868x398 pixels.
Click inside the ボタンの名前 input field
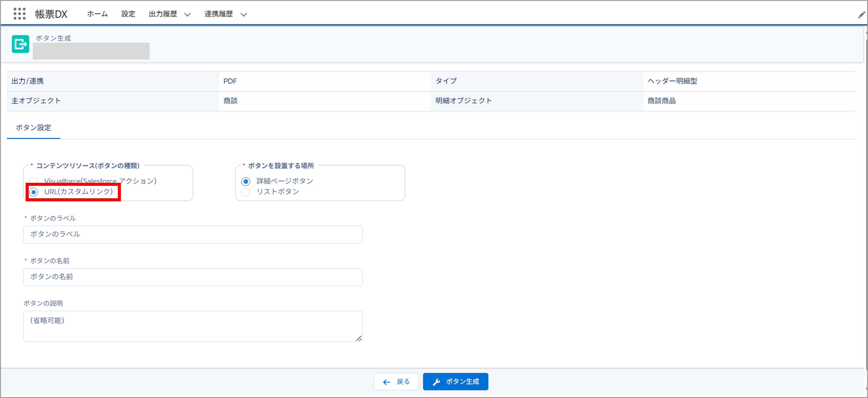(x=192, y=277)
